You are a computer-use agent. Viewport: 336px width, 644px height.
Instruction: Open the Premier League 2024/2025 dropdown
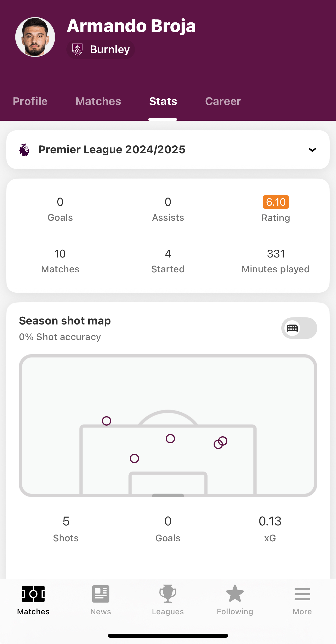(x=168, y=150)
